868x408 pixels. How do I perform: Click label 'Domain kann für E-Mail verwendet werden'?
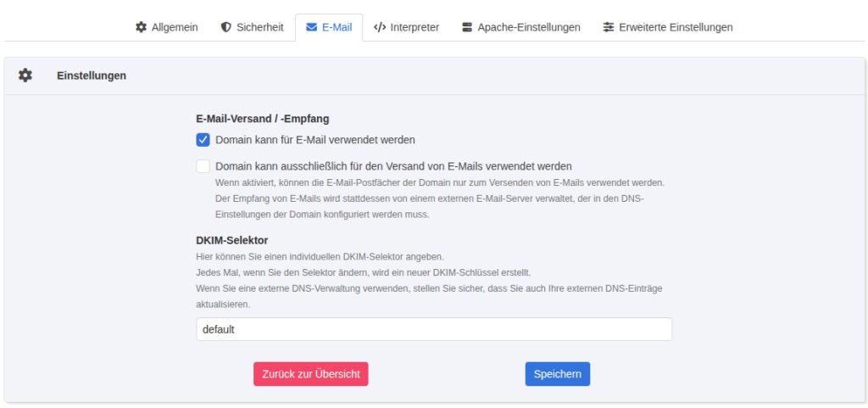pyautogui.click(x=315, y=139)
